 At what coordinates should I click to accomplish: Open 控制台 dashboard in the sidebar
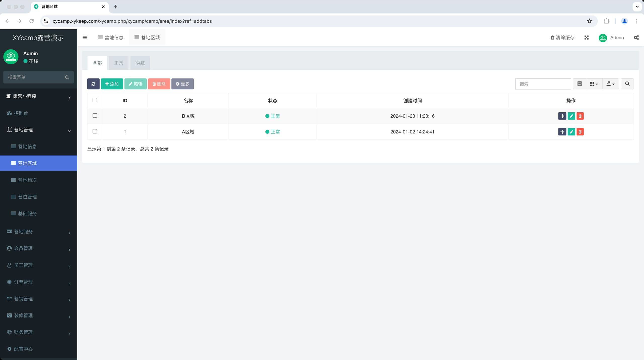click(38, 113)
